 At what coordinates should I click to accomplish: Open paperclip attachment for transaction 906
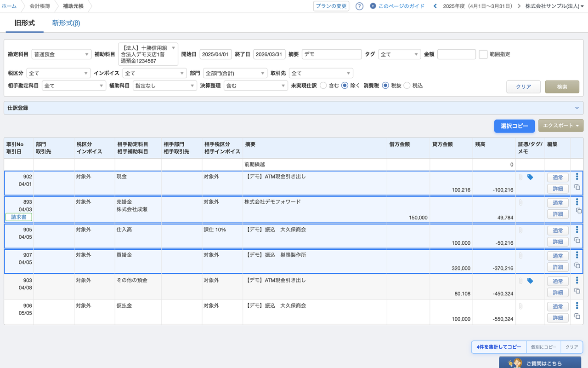pos(520,306)
